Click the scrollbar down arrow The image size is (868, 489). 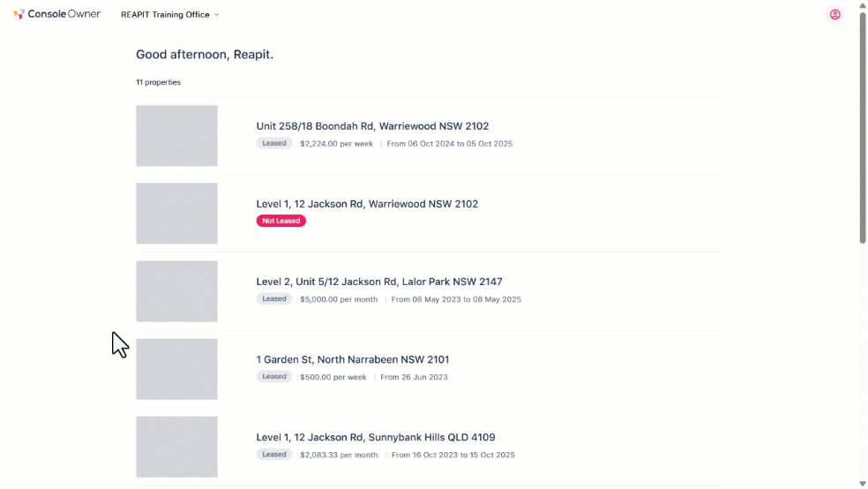tap(863, 484)
